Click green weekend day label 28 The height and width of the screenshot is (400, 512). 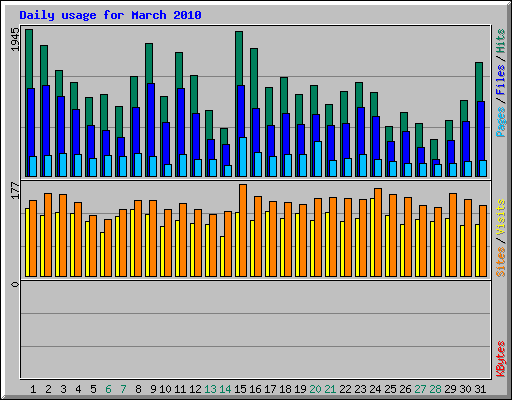pyautogui.click(x=435, y=389)
